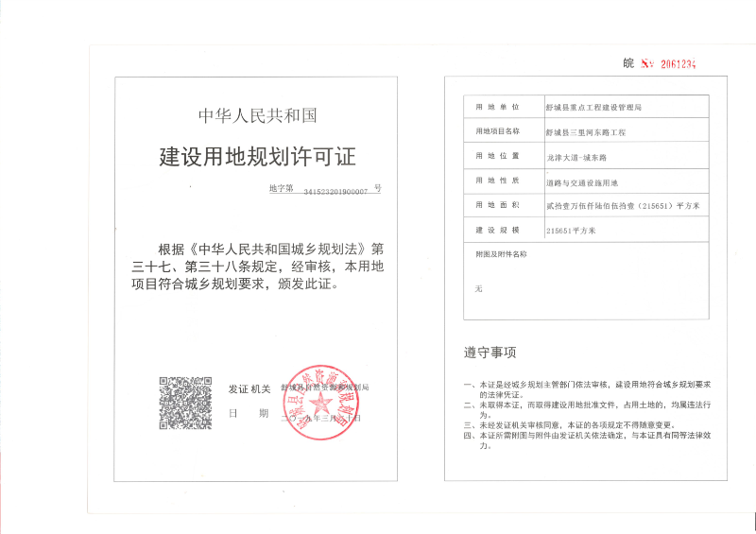This screenshot has width=756, height=534.
Task: Click the attachment value 无
Action: (x=478, y=288)
